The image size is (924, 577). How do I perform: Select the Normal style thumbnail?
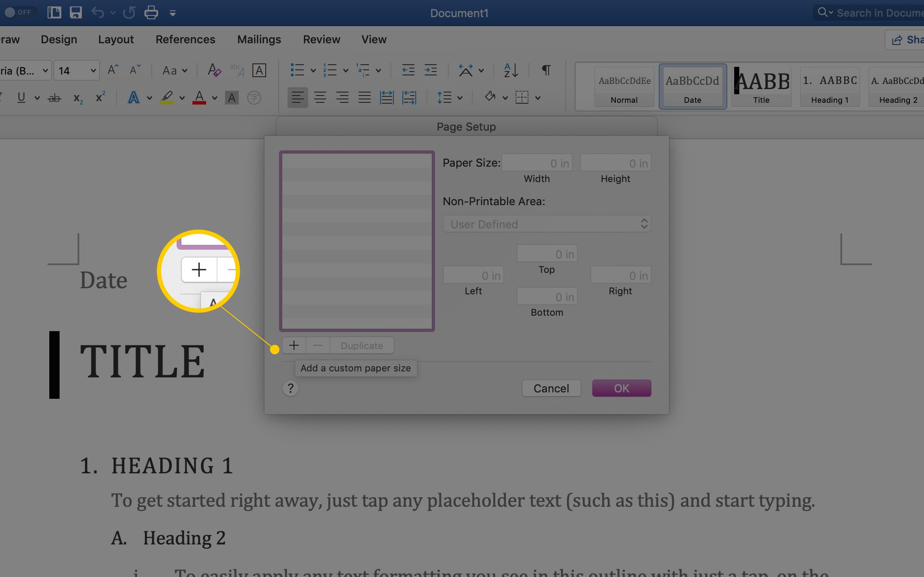(x=624, y=87)
